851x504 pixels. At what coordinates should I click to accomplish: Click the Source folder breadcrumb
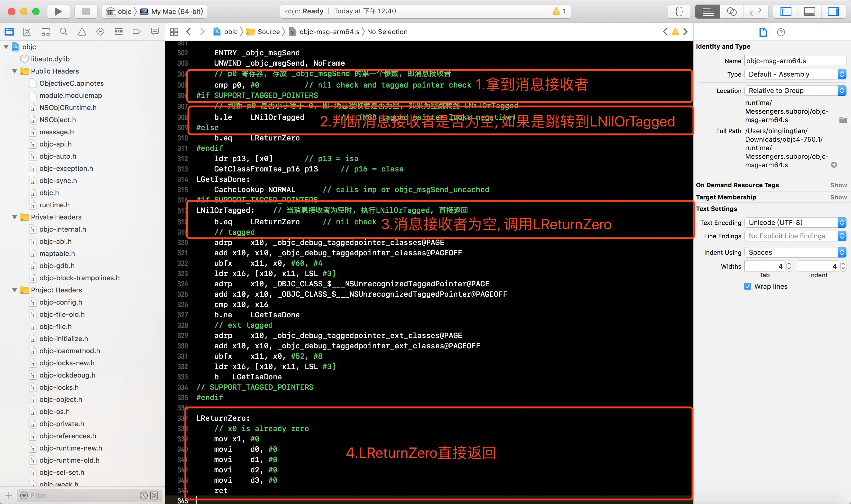[x=268, y=32]
